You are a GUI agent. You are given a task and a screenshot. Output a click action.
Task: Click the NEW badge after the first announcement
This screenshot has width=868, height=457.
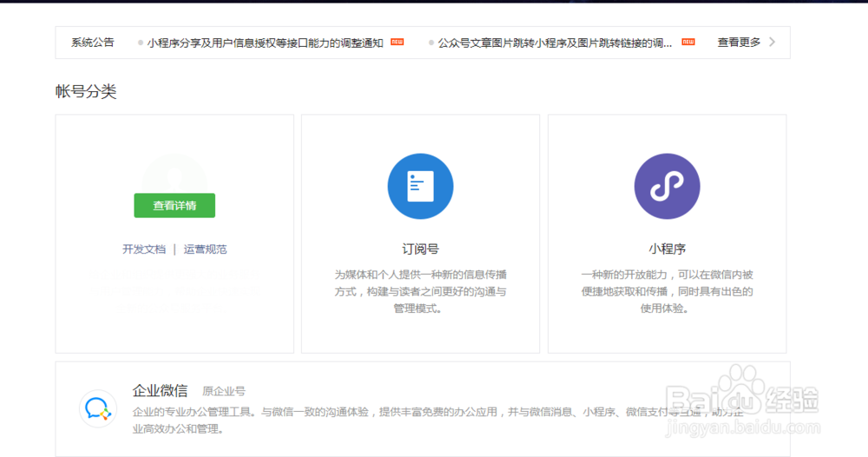(397, 42)
